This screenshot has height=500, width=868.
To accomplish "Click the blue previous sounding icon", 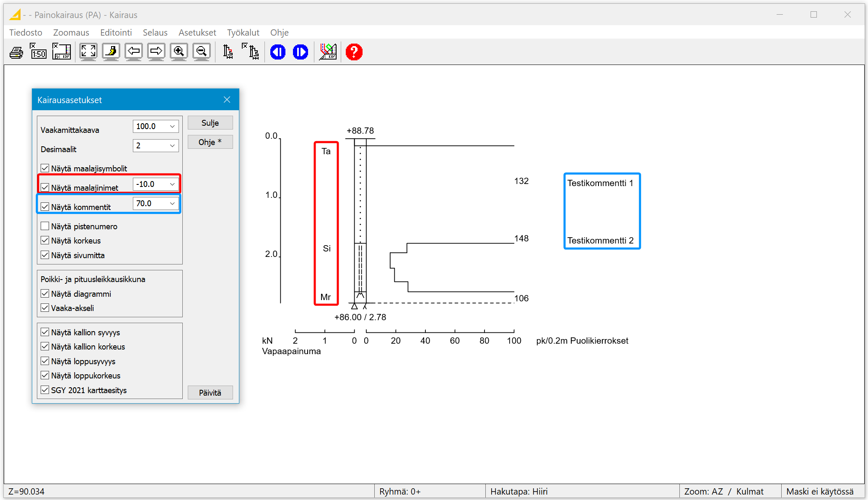I will pos(278,52).
